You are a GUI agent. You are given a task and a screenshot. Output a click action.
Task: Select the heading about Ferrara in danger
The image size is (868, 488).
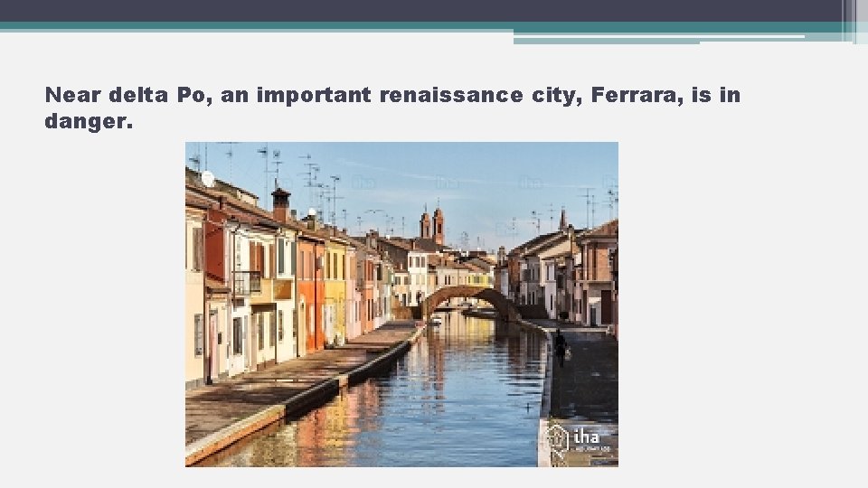point(392,108)
